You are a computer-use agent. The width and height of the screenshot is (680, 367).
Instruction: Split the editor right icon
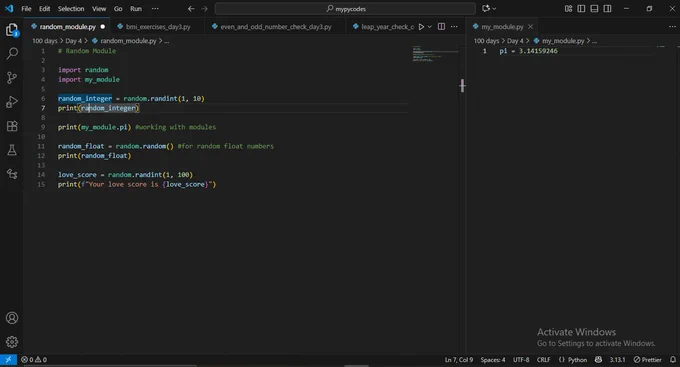click(441, 26)
